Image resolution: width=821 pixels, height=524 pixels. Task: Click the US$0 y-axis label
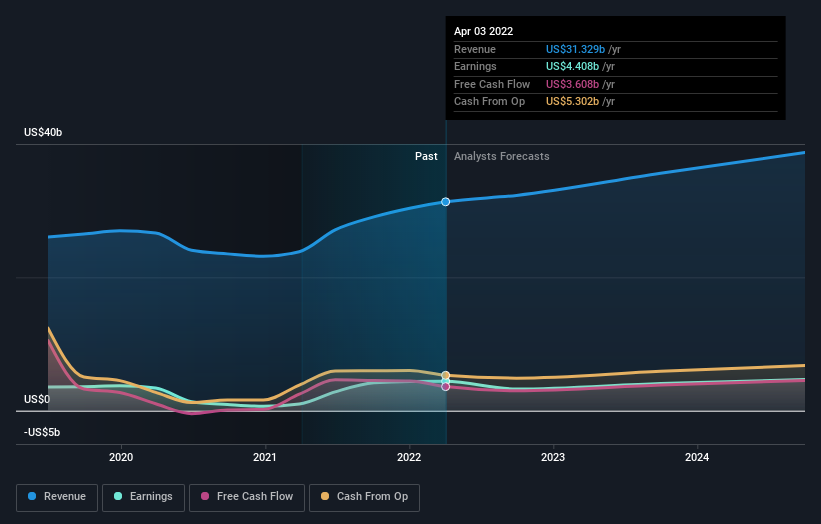pyautogui.click(x=37, y=399)
